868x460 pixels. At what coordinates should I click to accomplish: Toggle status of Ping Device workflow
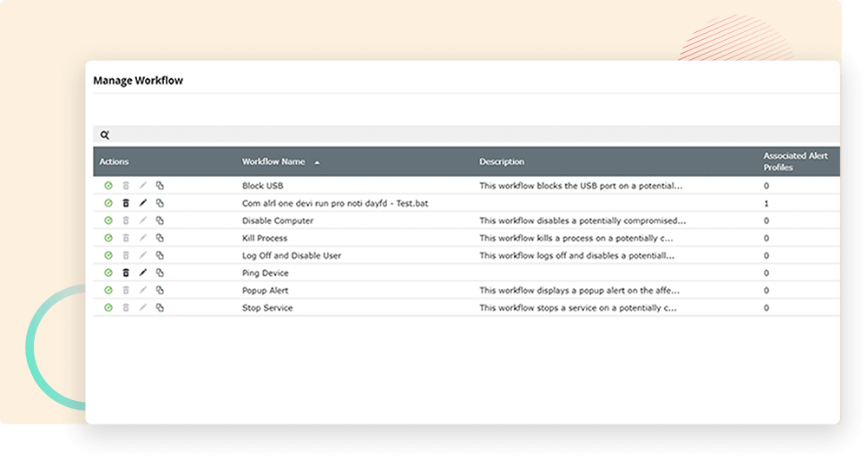coord(108,273)
